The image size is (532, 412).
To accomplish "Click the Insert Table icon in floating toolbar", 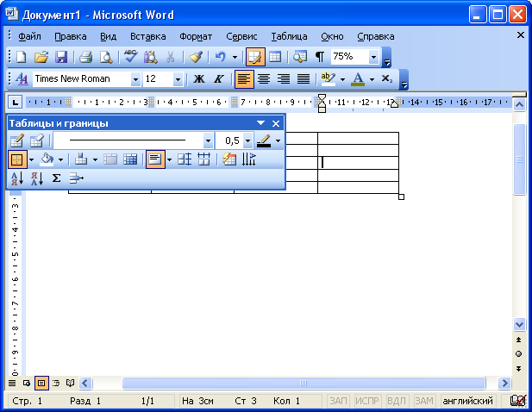I will tap(81, 159).
